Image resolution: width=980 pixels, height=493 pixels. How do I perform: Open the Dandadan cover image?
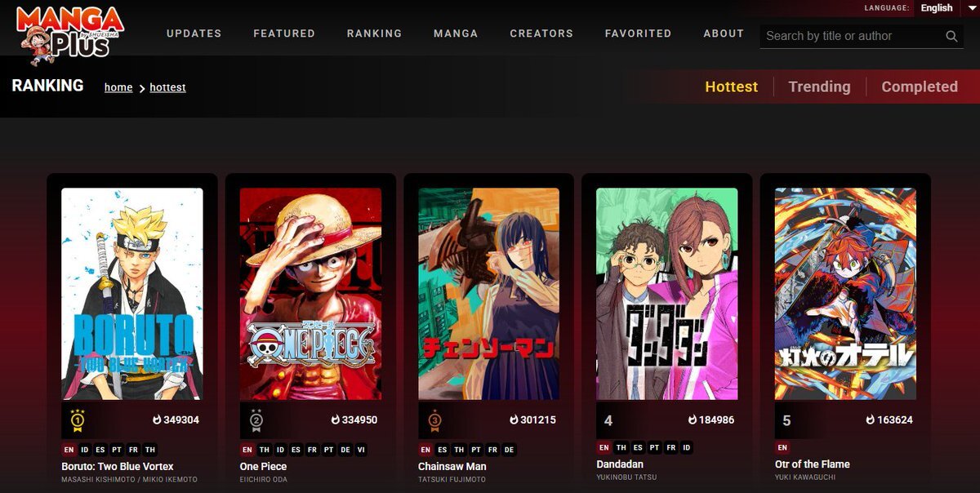(667, 294)
